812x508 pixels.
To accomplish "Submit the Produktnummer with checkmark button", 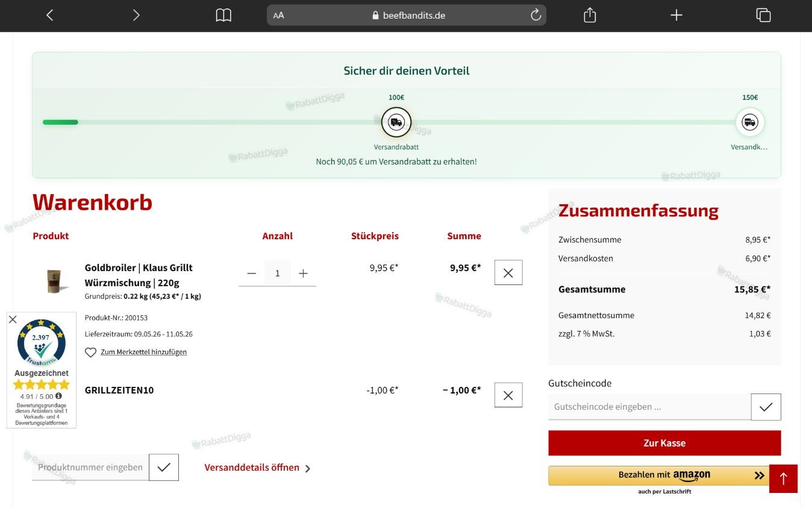I will point(164,467).
